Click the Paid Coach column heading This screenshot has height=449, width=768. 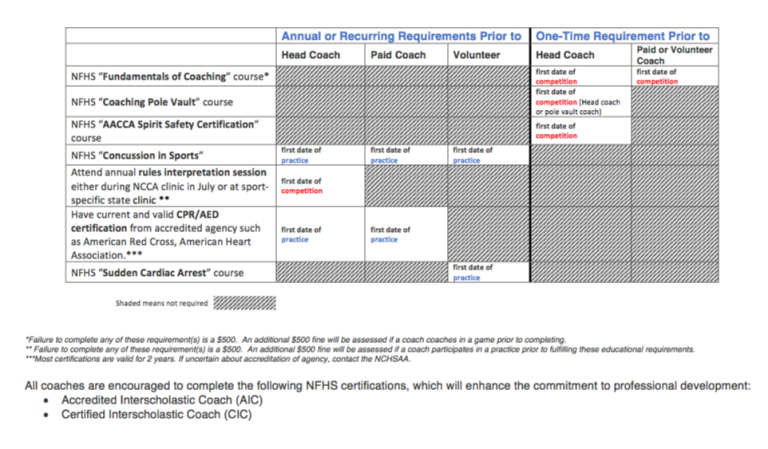[x=397, y=55]
